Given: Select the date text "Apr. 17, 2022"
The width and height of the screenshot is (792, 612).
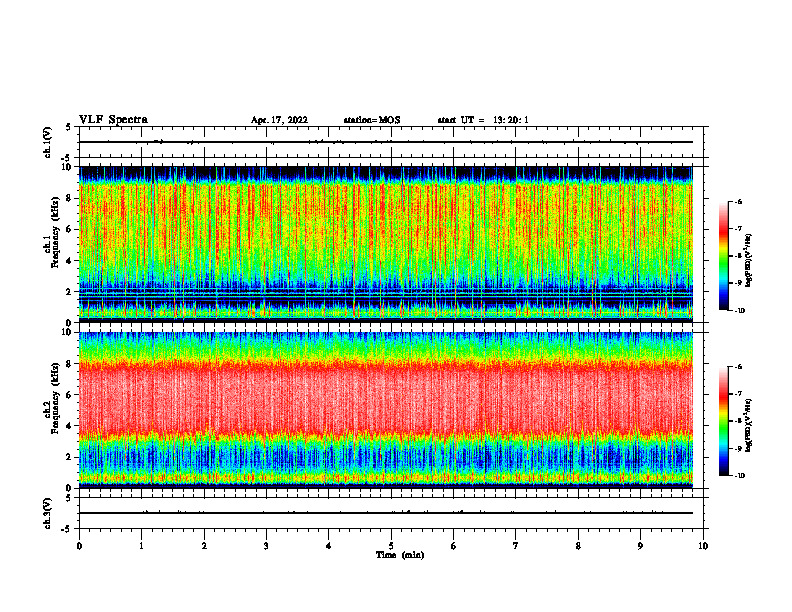Looking at the screenshot, I should (279, 120).
